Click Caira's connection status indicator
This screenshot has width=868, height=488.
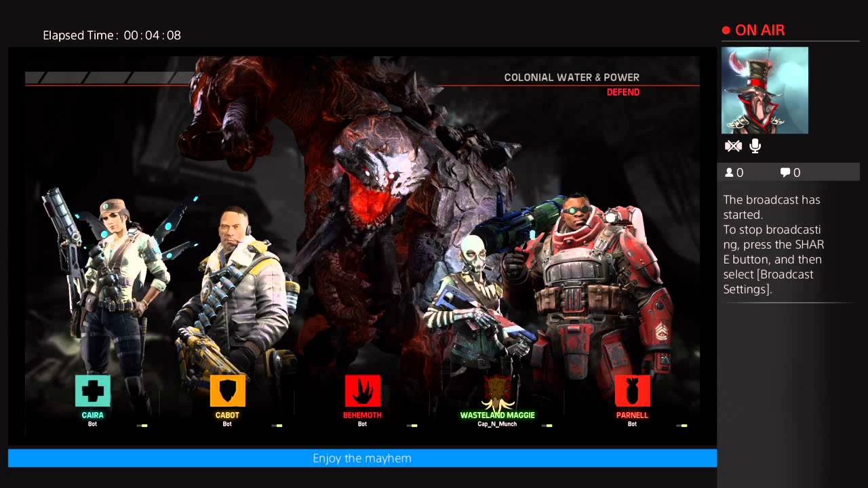point(142,426)
